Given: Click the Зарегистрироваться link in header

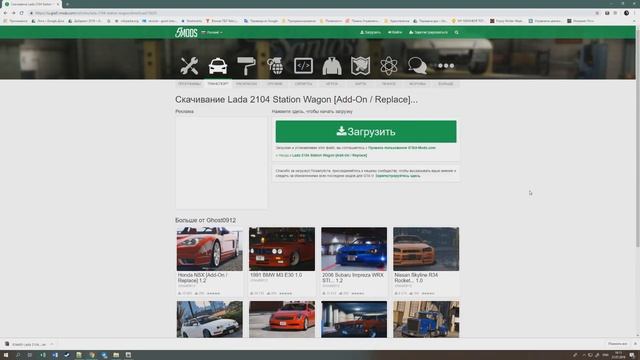Looking at the screenshot, I should [428, 32].
